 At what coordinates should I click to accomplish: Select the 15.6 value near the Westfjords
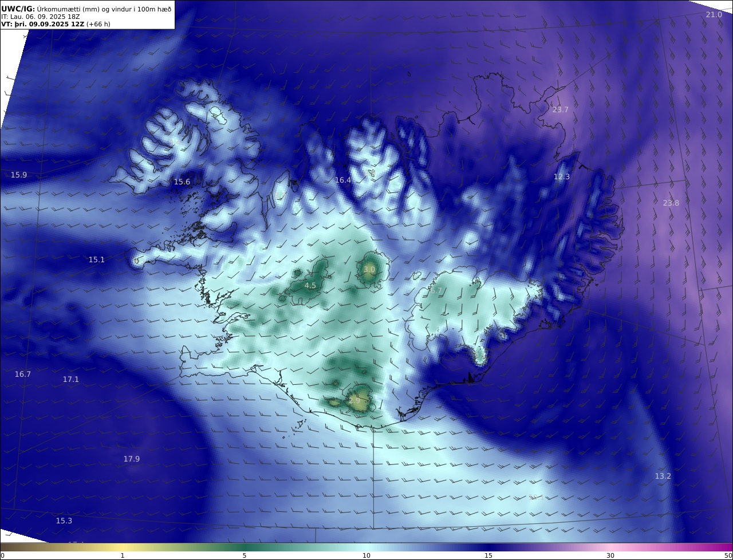pyautogui.click(x=182, y=182)
